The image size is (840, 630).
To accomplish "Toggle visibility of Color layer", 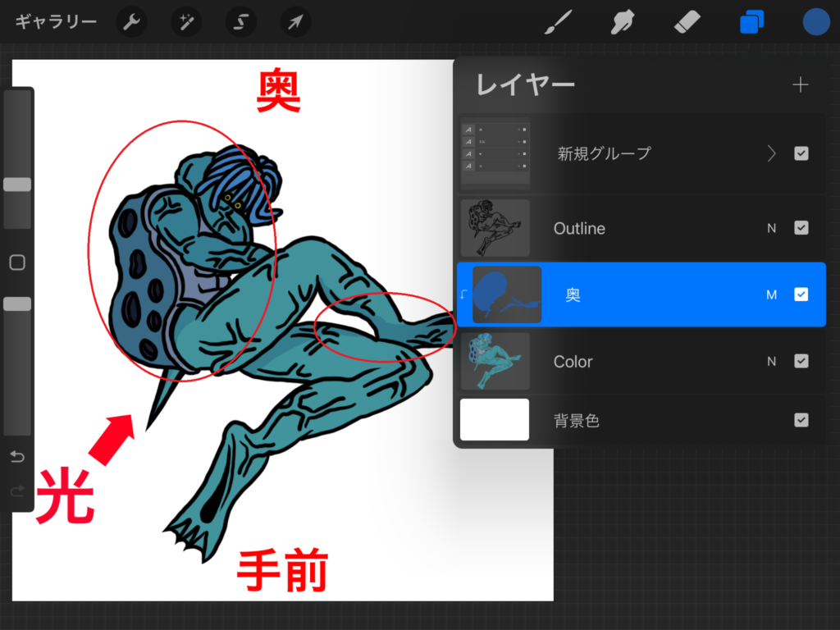I will coord(801,361).
